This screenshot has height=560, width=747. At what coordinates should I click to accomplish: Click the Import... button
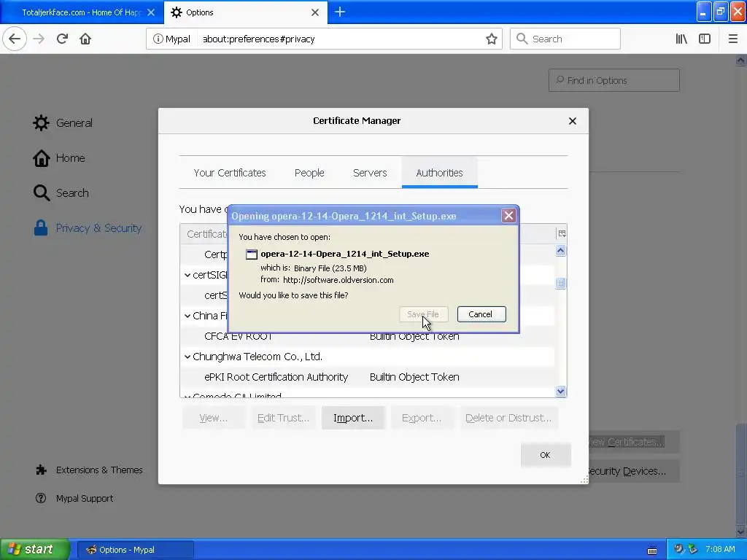(x=353, y=418)
